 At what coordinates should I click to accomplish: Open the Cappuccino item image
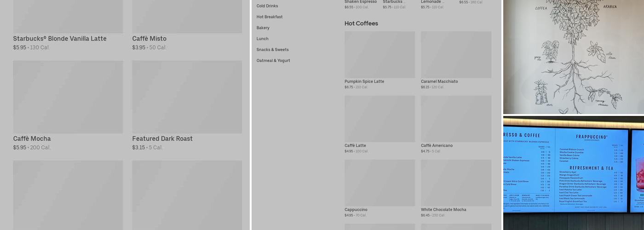379,183
